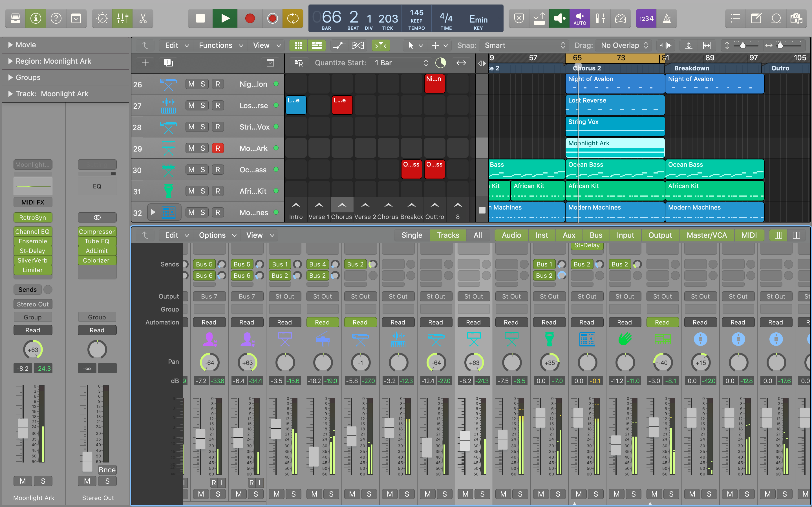Click the Stop button in transport
812x507 pixels.
click(x=200, y=18)
